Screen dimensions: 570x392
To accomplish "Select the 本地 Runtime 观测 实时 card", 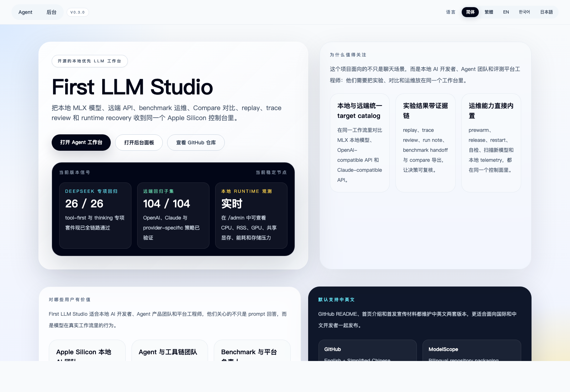I will 251,216.
